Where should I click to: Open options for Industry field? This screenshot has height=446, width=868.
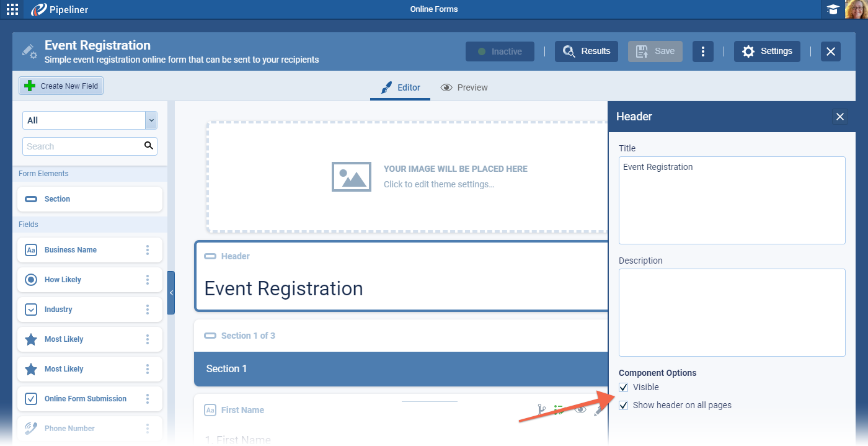tap(148, 310)
